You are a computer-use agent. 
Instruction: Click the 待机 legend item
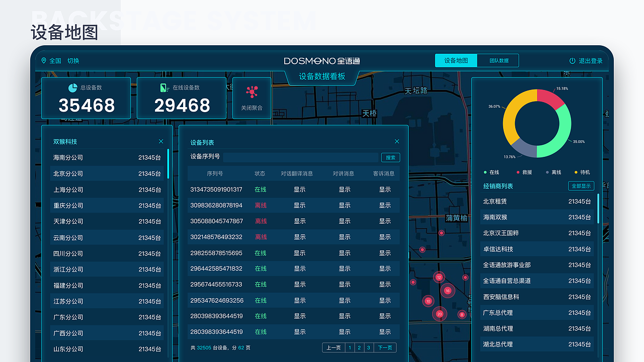pos(583,172)
